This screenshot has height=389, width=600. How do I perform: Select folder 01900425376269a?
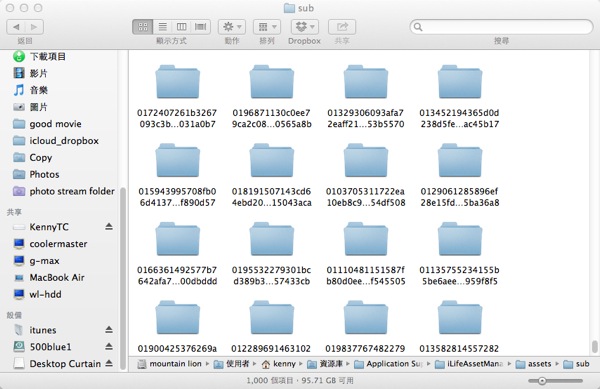click(x=178, y=318)
